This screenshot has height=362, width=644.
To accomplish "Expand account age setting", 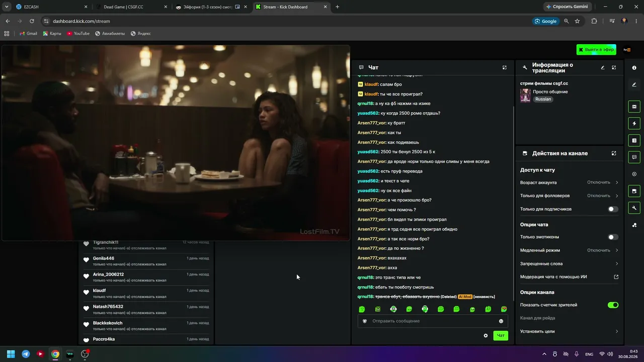I will pos(569,183).
